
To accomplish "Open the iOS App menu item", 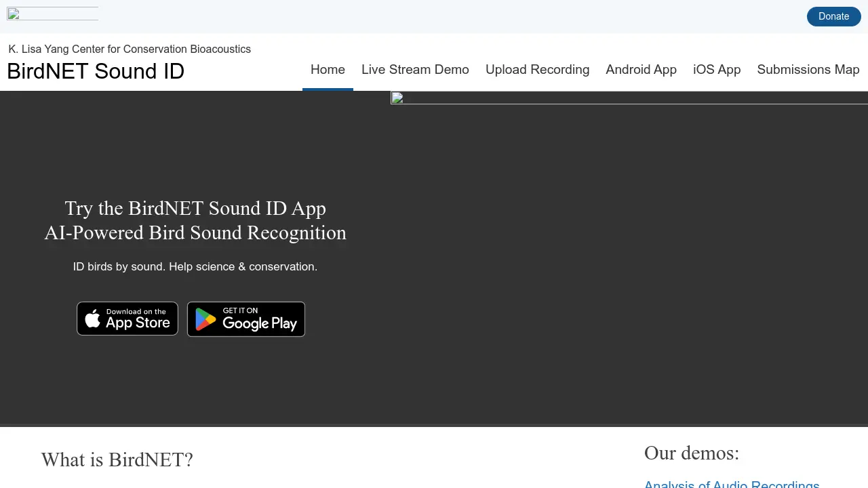I will pos(717,70).
